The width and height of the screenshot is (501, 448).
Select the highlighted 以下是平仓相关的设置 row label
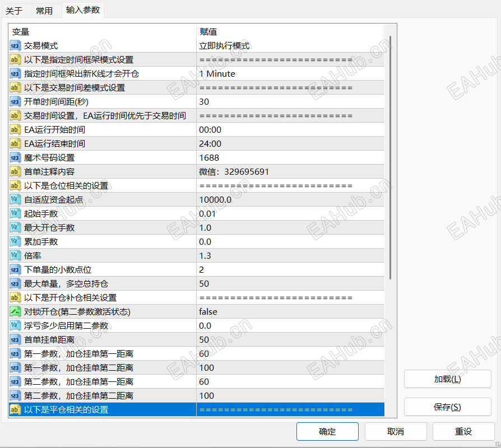tap(66, 410)
